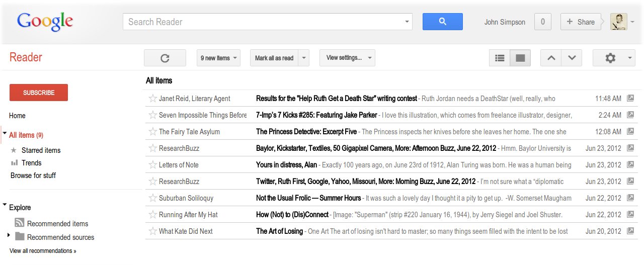
Task: Star The Fairy Tale Asylum item
Action: (x=153, y=131)
